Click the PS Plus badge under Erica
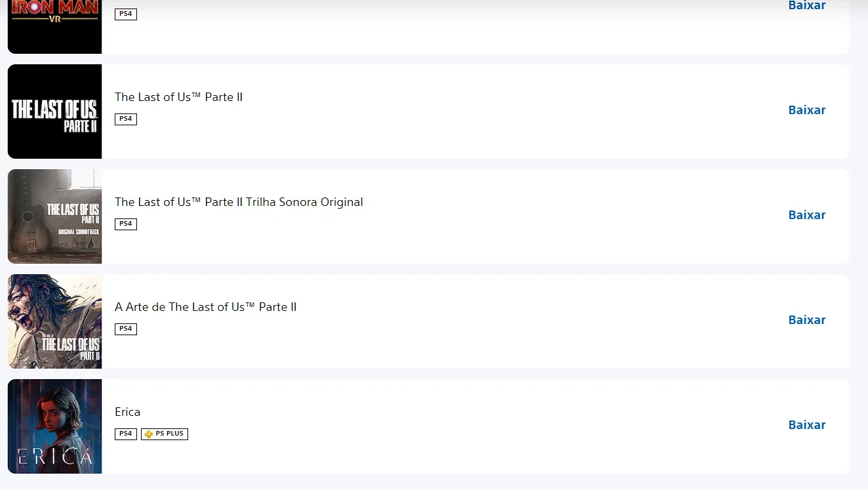The height and width of the screenshot is (490, 868). [x=165, y=434]
